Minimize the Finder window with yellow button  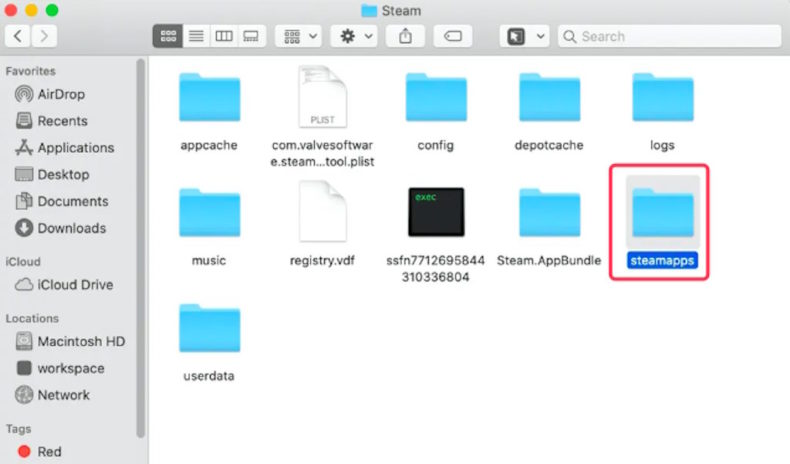[31, 10]
